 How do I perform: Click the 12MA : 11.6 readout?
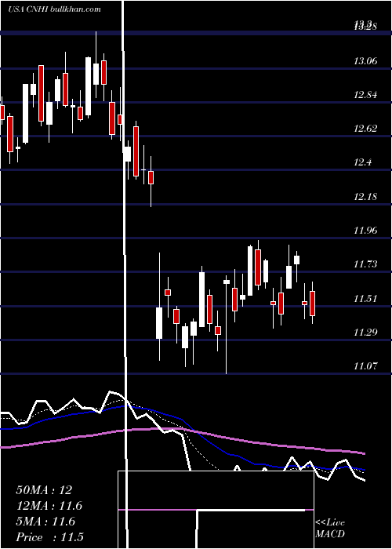tap(49, 506)
